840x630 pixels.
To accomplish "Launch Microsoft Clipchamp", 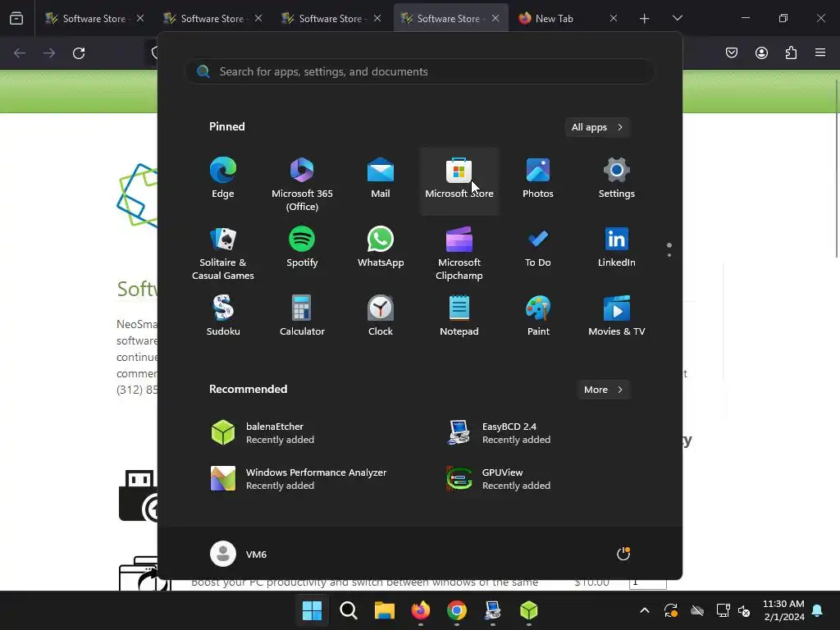I will tap(459, 252).
